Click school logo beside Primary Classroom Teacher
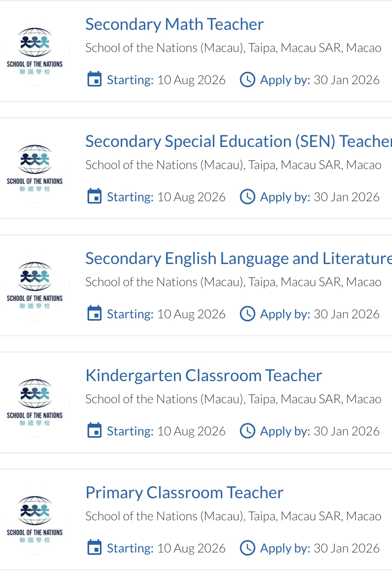The width and height of the screenshot is (392, 580). (x=35, y=519)
